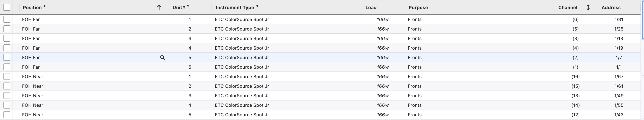644x120 pixels.
Task: Click the Position column header label
Action: pyautogui.click(x=32, y=8)
